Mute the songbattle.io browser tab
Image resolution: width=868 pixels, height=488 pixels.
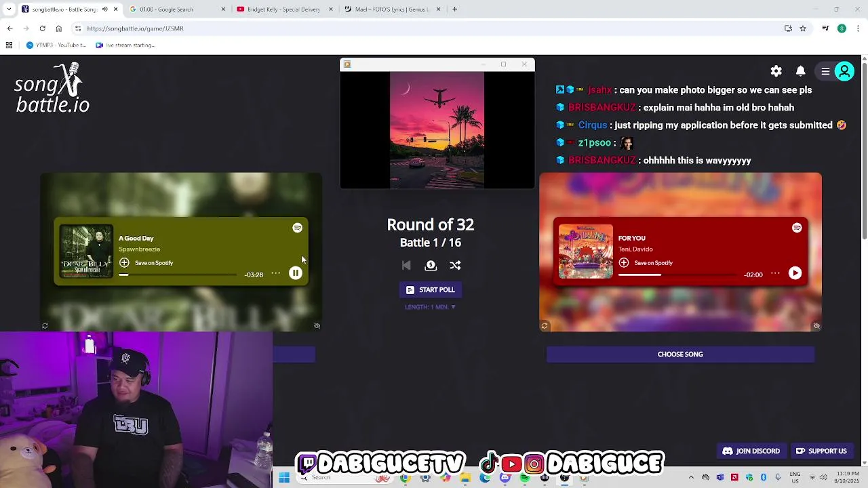click(104, 9)
